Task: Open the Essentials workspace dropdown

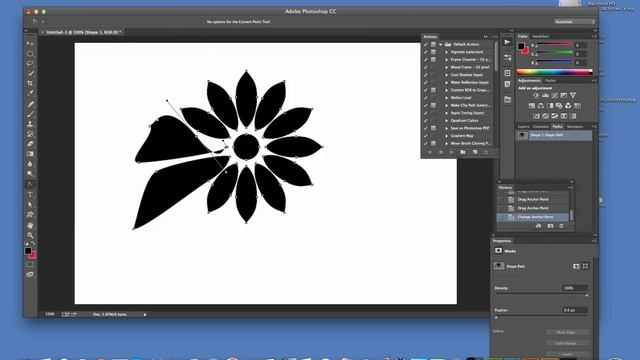Action: (x=574, y=22)
